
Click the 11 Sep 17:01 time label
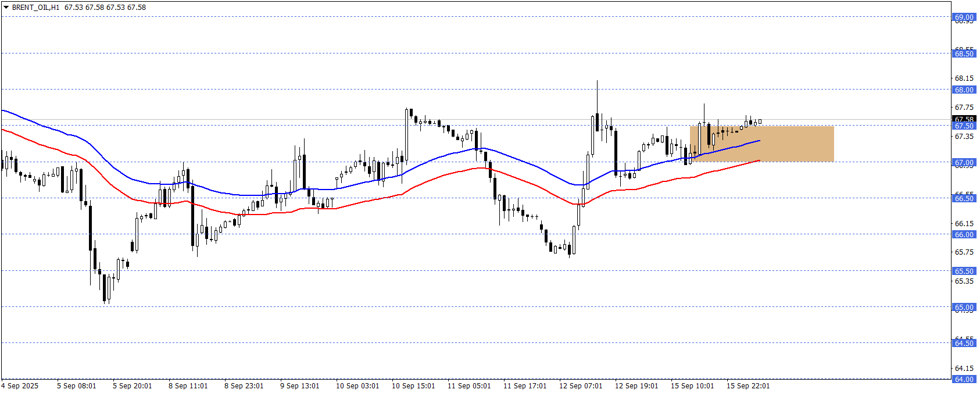pyautogui.click(x=525, y=385)
